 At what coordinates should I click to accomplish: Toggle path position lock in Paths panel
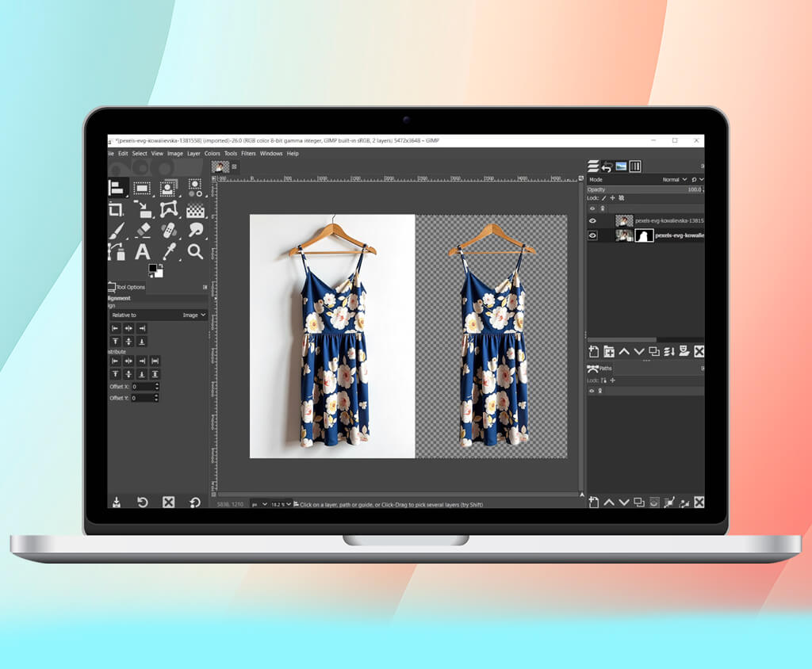coord(613,380)
